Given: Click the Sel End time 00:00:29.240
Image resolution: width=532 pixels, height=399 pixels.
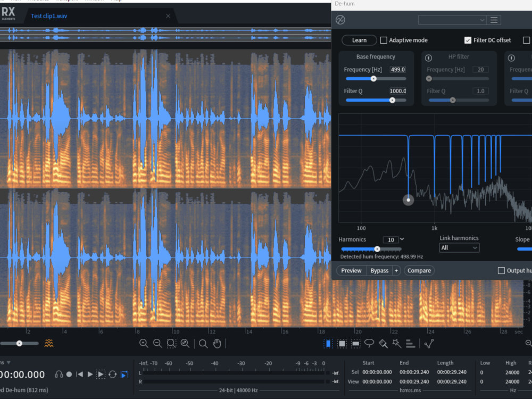Looking at the screenshot, I should coord(414,372).
